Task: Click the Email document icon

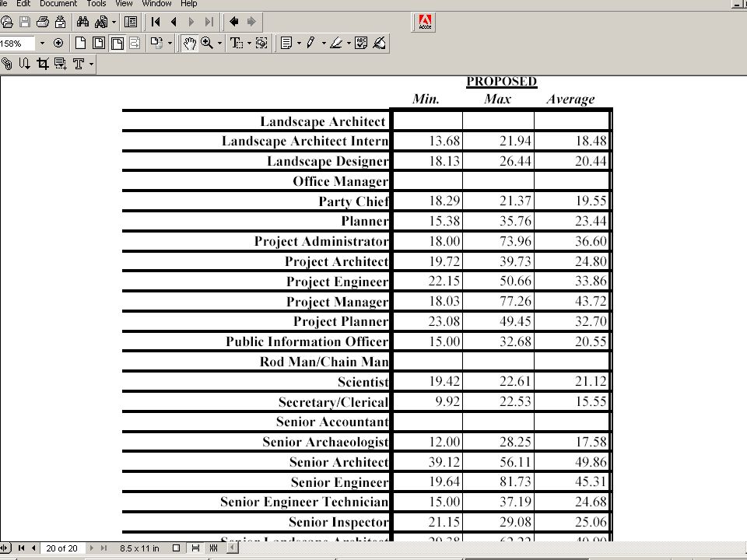Action: 60,22
